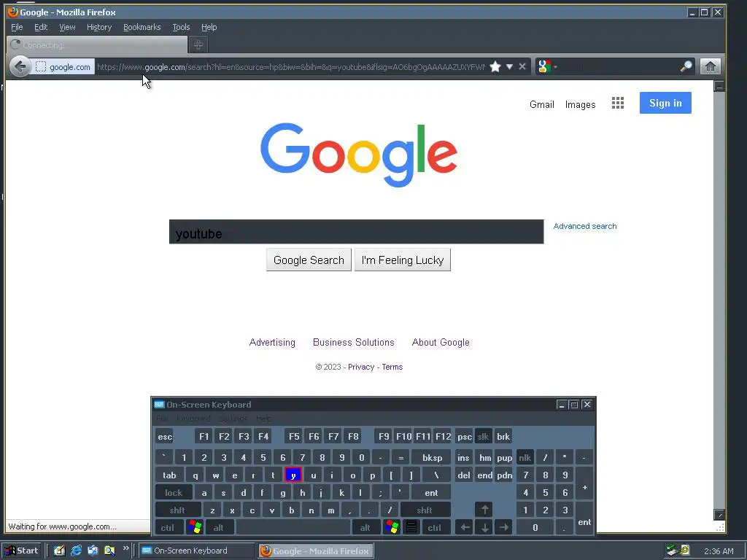Image resolution: width=747 pixels, height=560 pixels.
Task: Toggle the left shft key on keyboard
Action: click(x=178, y=510)
